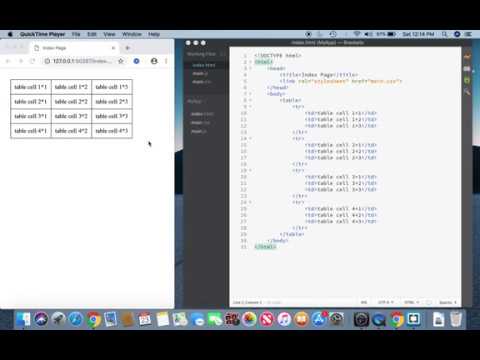Image resolution: width=480 pixels, height=360 pixels.
Task: Click the volume icon in menu bar
Action: pyautogui.click(x=368, y=34)
